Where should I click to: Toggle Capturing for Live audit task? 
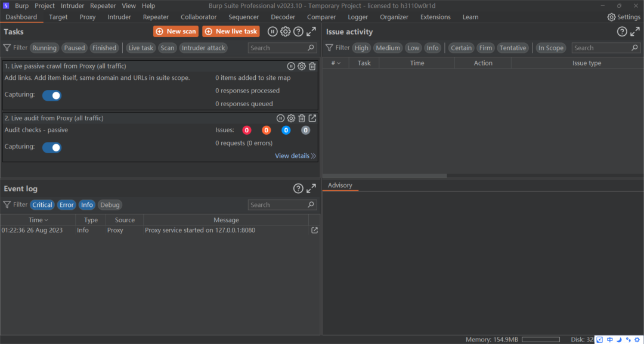pos(52,147)
